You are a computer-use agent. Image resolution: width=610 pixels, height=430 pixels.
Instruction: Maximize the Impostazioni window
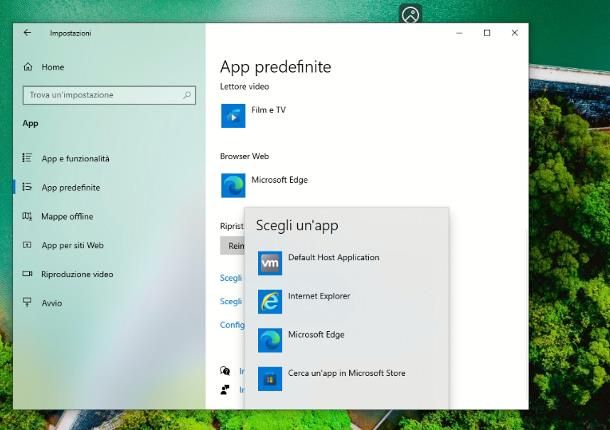click(487, 33)
